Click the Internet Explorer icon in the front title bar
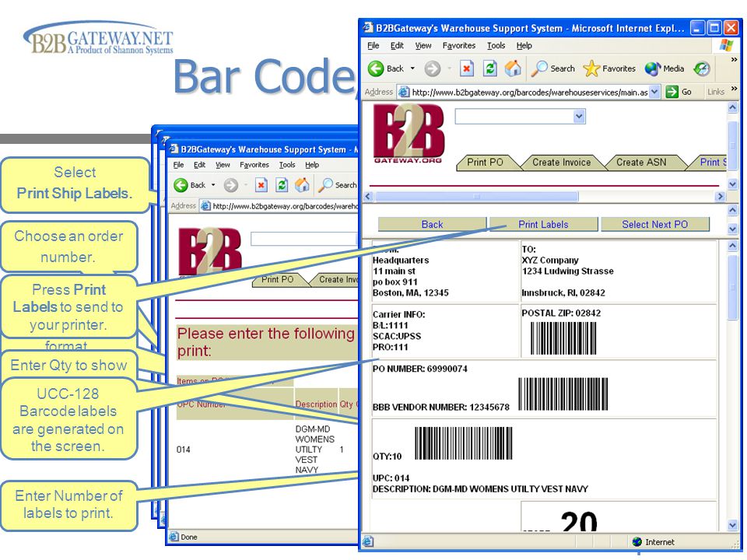747x560 pixels. tap(368, 28)
